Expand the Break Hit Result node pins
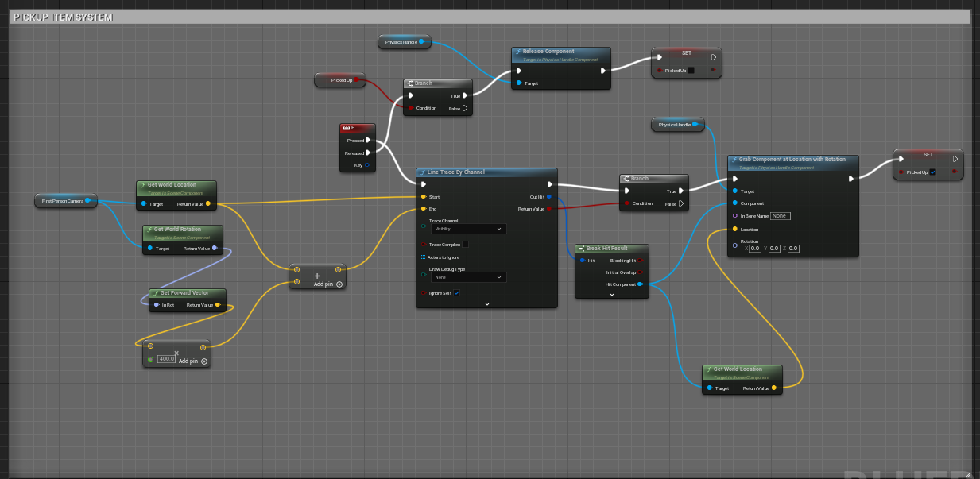Image resolution: width=980 pixels, height=479 pixels. point(612,295)
